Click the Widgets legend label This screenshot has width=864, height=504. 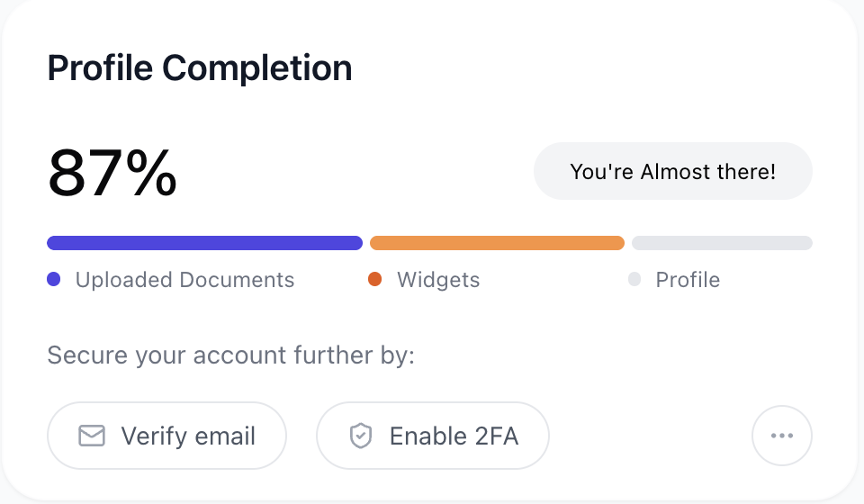[x=438, y=280]
